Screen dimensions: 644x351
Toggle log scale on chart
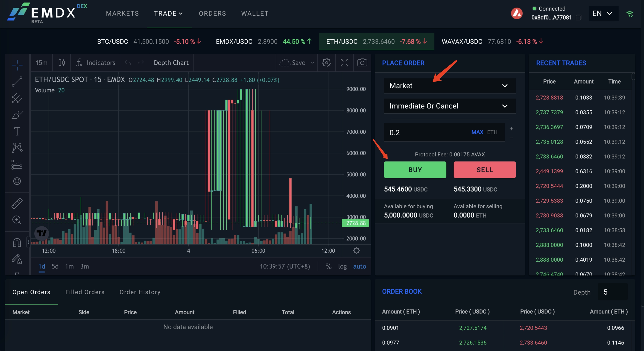coord(342,266)
